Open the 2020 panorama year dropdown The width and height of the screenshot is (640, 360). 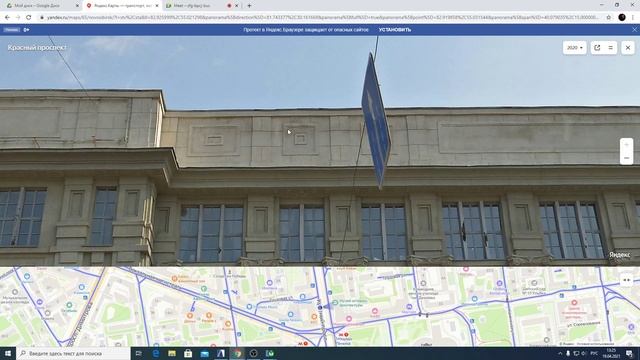click(574, 48)
